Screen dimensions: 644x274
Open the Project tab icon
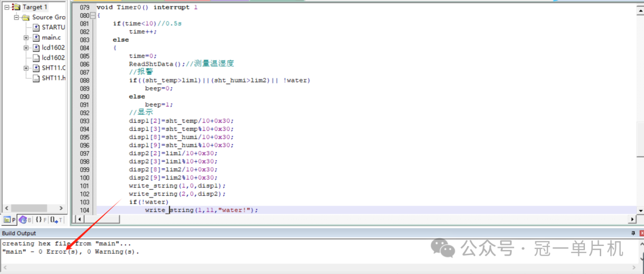click(x=8, y=220)
